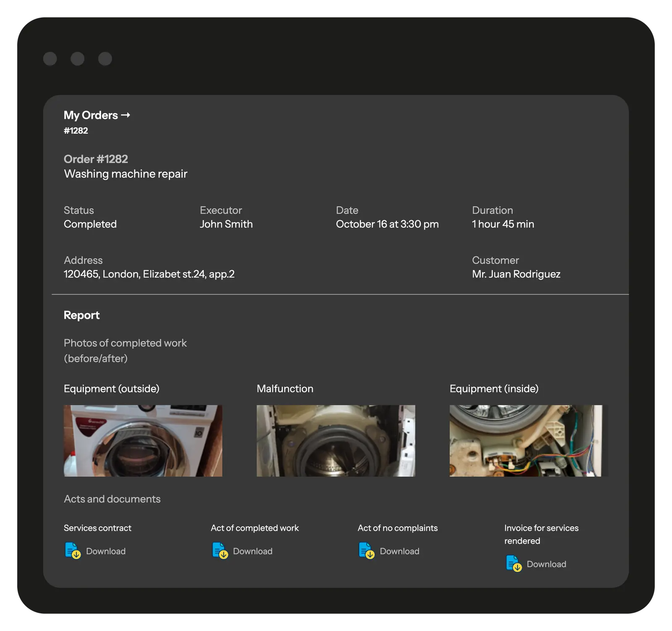Click the first window control dot
The image size is (672, 631).
[50, 59]
